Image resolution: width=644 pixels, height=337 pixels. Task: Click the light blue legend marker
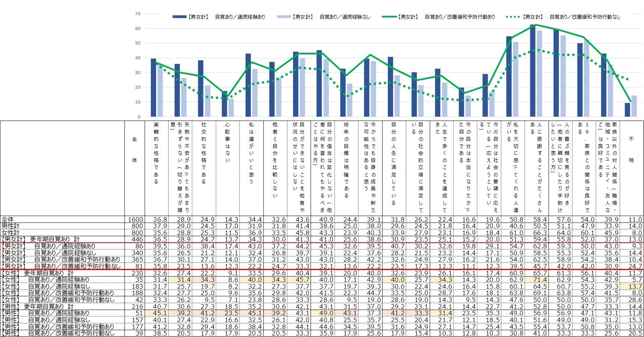284,17
